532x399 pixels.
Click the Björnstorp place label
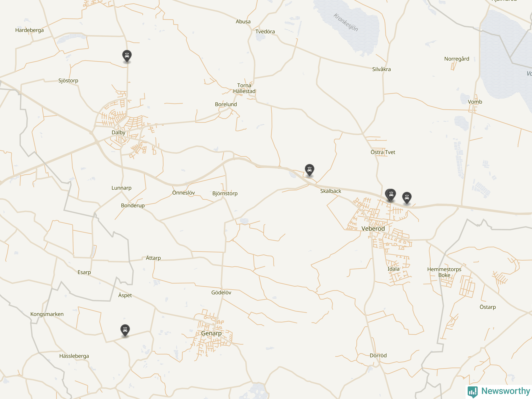tap(225, 194)
